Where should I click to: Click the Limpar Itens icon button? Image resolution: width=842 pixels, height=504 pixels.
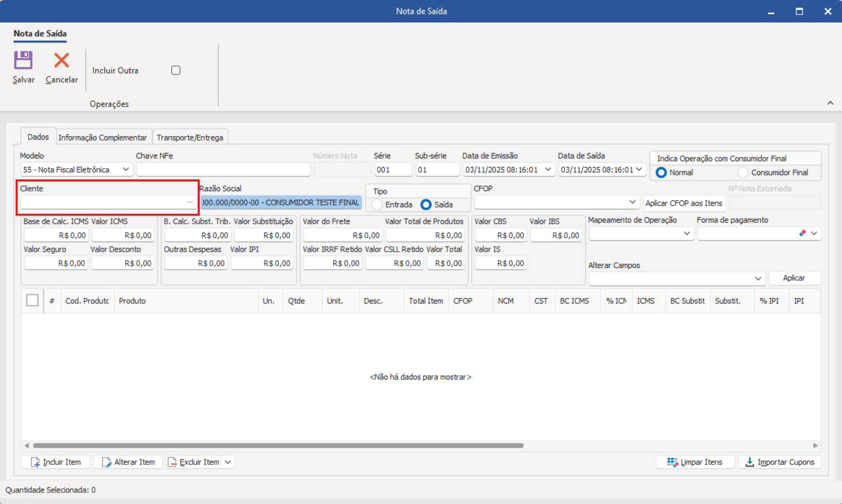(672, 462)
